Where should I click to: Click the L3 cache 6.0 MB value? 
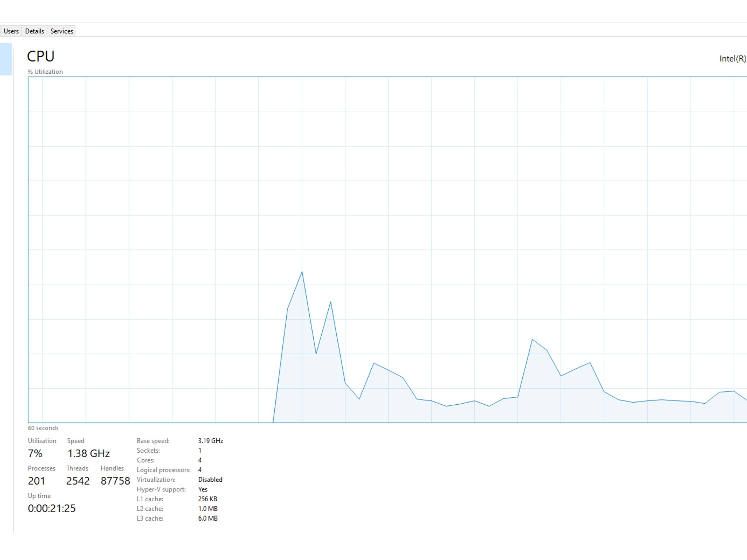click(208, 518)
